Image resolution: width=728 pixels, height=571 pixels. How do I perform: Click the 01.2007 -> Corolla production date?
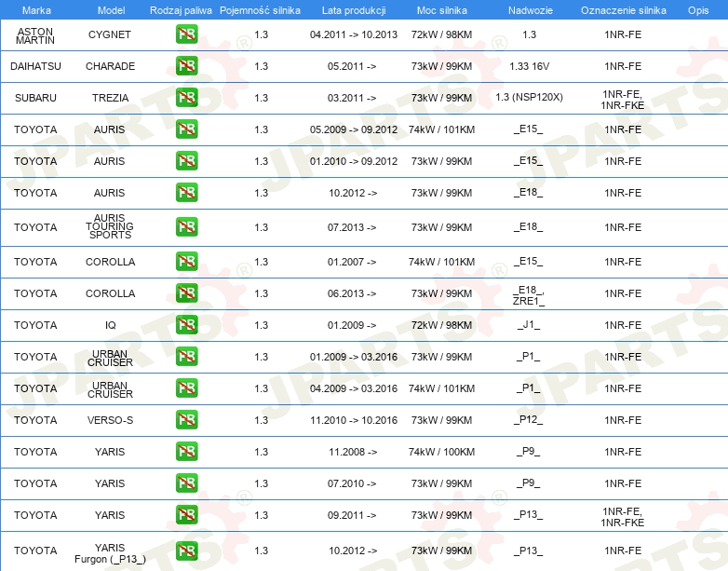(352, 262)
